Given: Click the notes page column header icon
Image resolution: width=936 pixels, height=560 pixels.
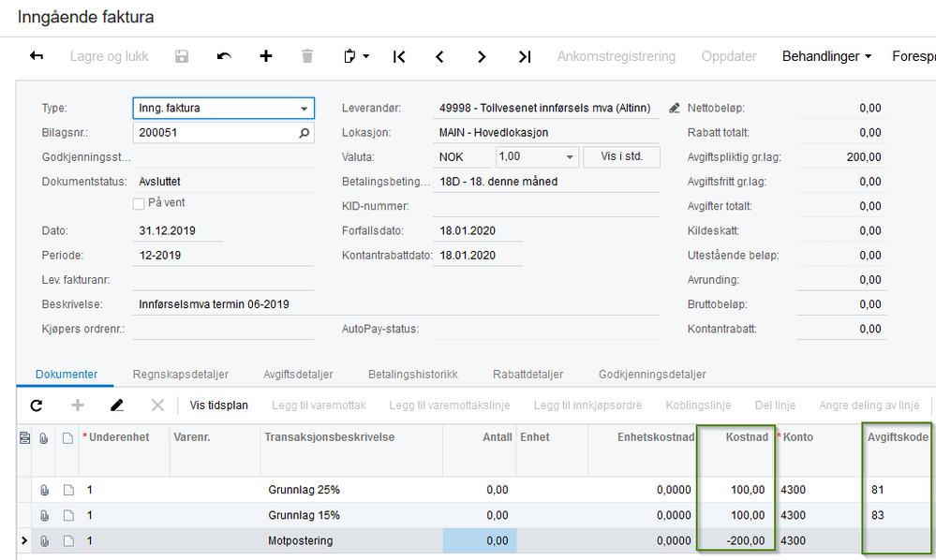Looking at the screenshot, I should click(x=68, y=438).
